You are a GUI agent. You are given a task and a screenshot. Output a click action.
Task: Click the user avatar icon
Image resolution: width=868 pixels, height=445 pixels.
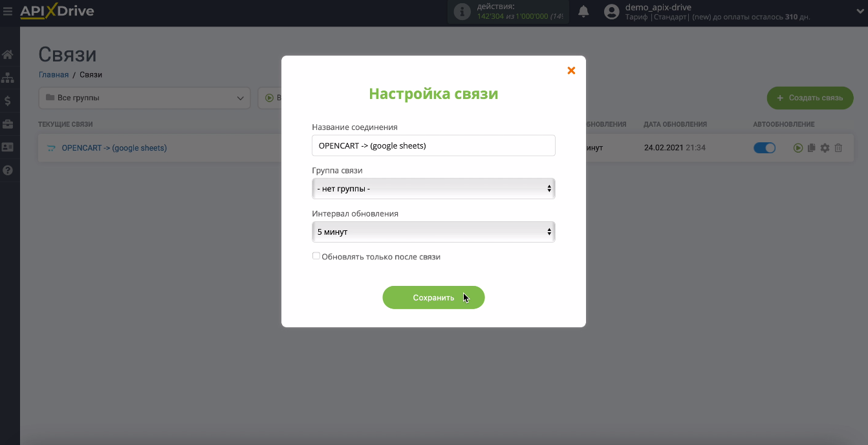[611, 12]
